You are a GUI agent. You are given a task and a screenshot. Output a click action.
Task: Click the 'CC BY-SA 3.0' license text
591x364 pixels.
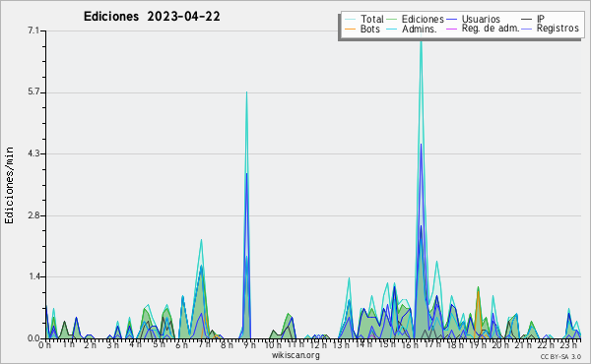tap(560, 357)
